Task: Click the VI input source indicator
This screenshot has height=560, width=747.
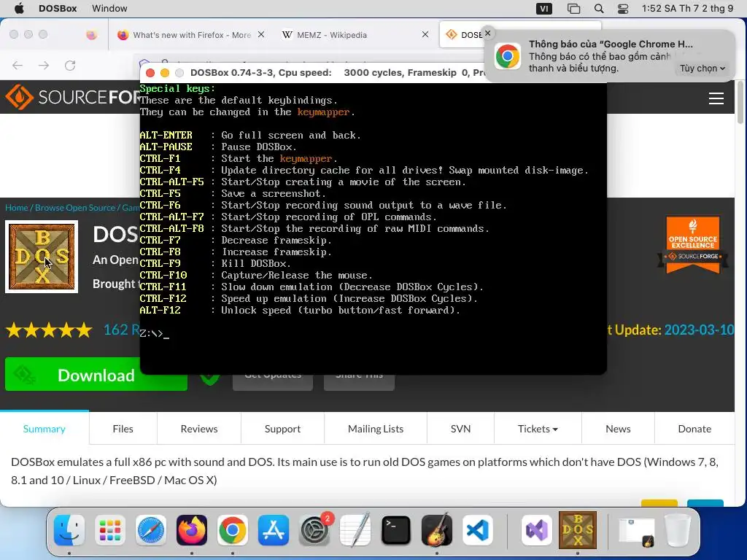Action: point(544,9)
